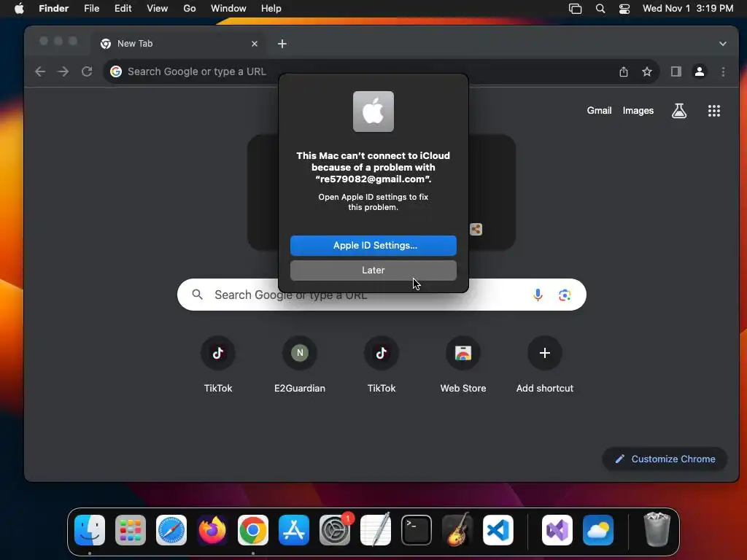Open the View menu

click(x=158, y=9)
